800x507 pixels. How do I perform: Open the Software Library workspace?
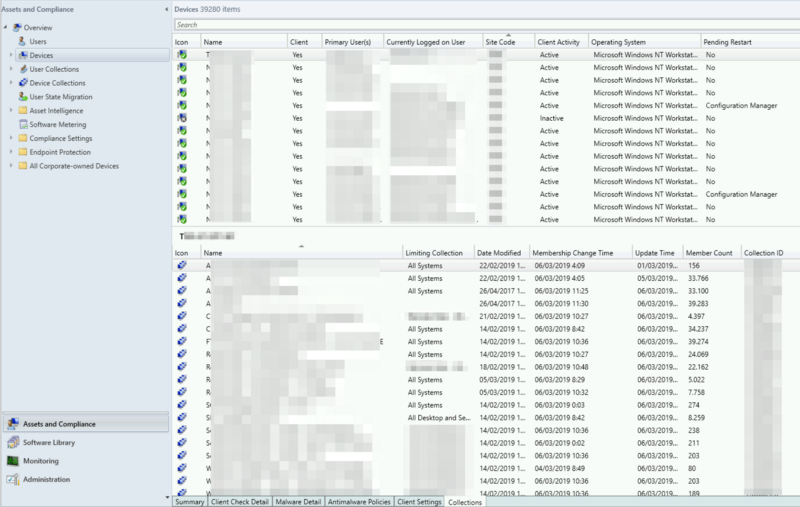[86, 442]
